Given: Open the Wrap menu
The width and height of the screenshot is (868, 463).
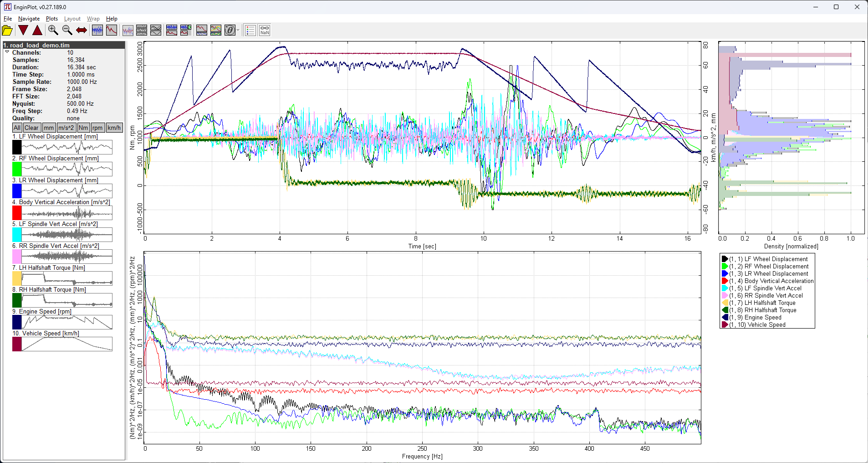Looking at the screenshot, I should coord(93,19).
